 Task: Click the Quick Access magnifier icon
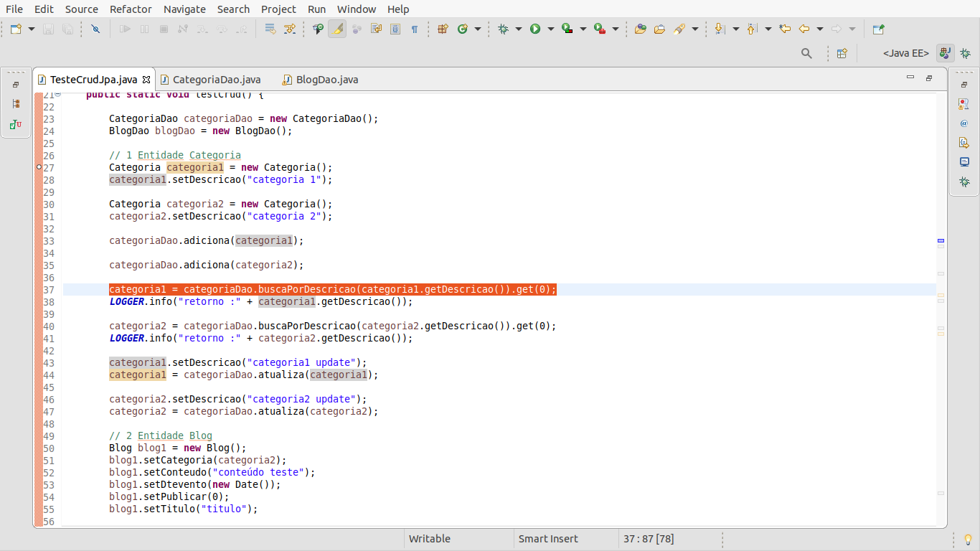point(806,53)
